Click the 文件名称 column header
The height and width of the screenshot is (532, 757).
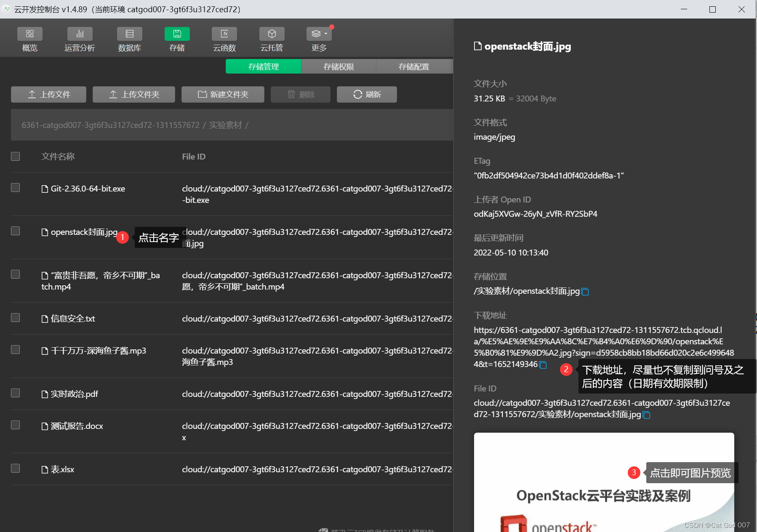[x=58, y=157]
